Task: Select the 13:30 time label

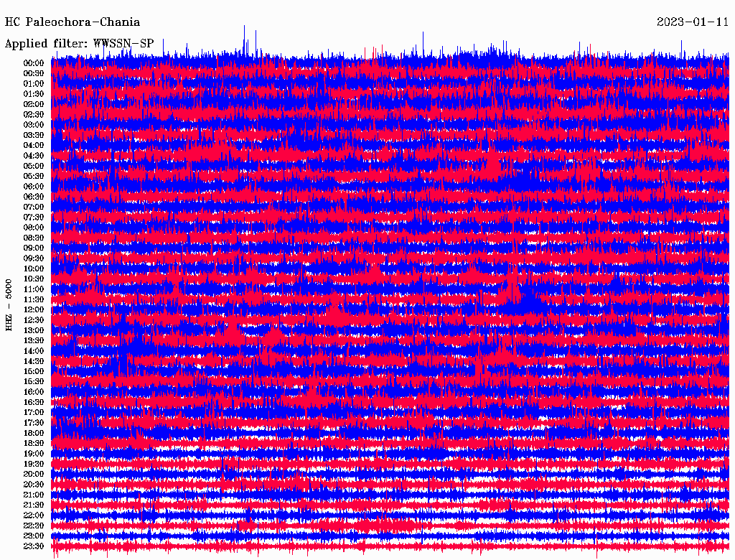Action: [34, 341]
